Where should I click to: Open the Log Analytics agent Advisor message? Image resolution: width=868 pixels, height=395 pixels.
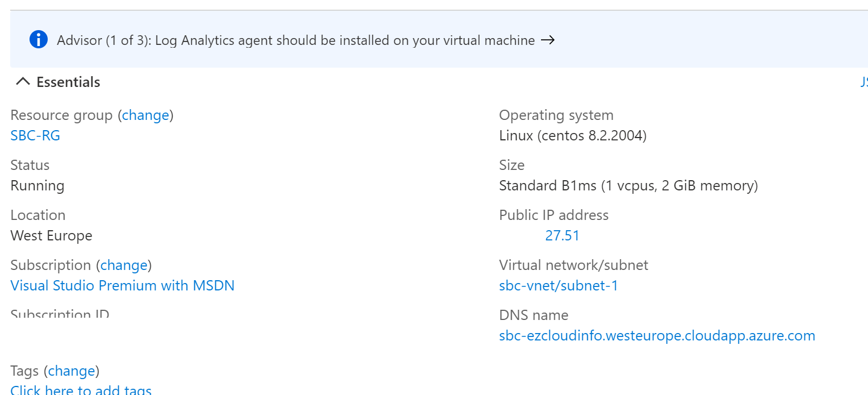pyautogui.click(x=295, y=40)
